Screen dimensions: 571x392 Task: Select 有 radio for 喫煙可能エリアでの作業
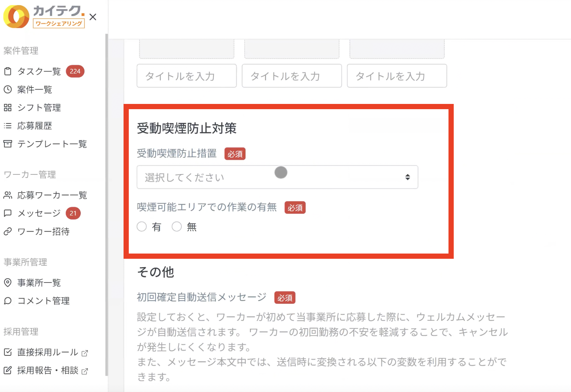tap(142, 227)
